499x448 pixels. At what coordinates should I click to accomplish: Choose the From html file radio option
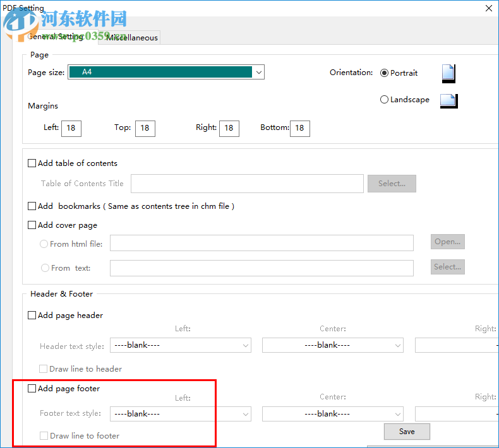pyautogui.click(x=44, y=244)
